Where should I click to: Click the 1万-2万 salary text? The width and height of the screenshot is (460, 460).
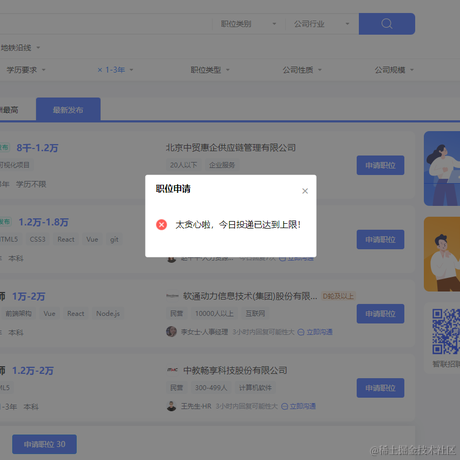point(29,297)
